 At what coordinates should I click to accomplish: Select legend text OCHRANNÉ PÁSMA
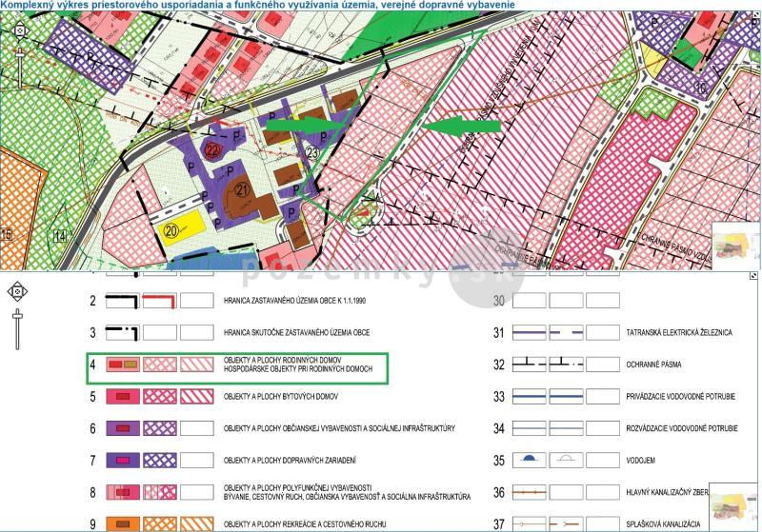(653, 365)
